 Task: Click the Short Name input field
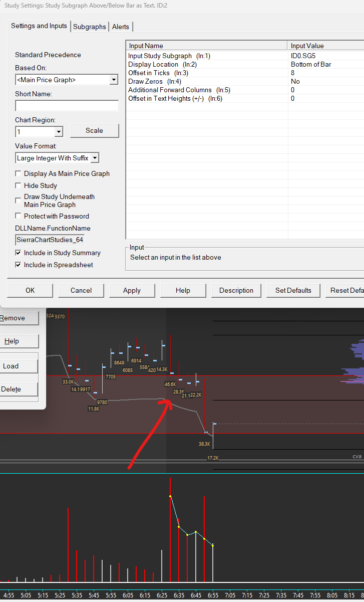67,106
